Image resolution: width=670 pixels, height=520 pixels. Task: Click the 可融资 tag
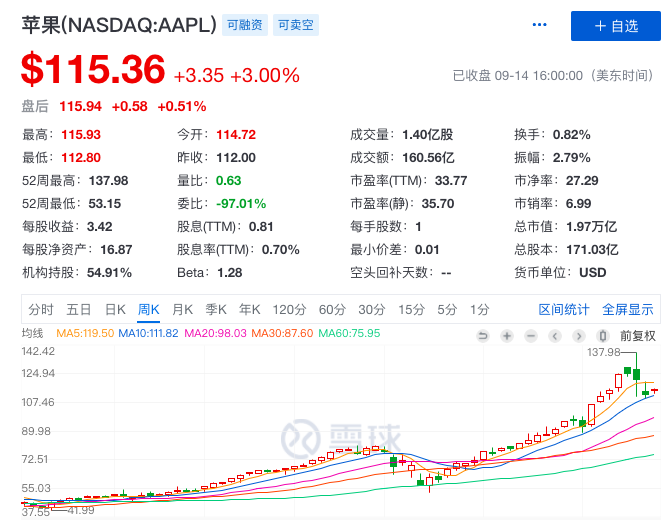[x=245, y=25]
